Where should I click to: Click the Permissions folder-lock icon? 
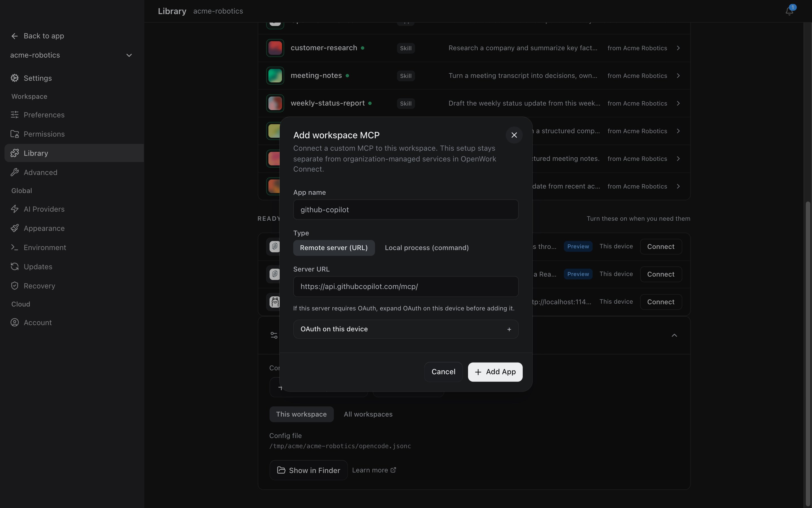point(14,134)
